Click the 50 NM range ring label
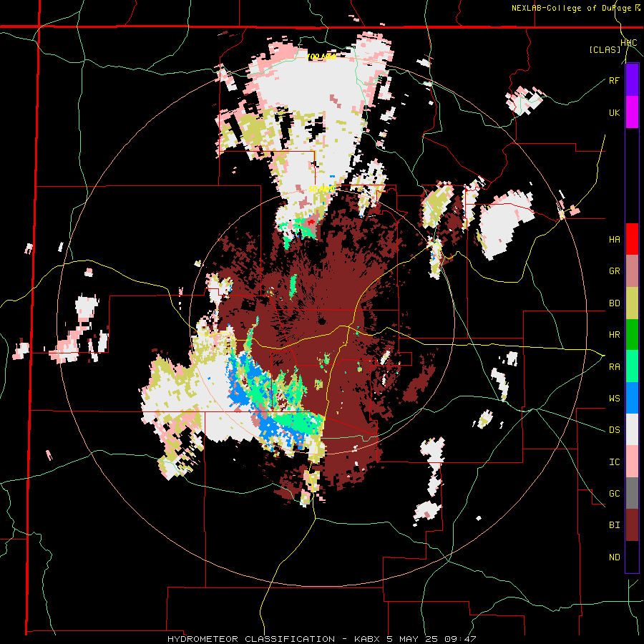The image size is (644, 644). (x=321, y=190)
